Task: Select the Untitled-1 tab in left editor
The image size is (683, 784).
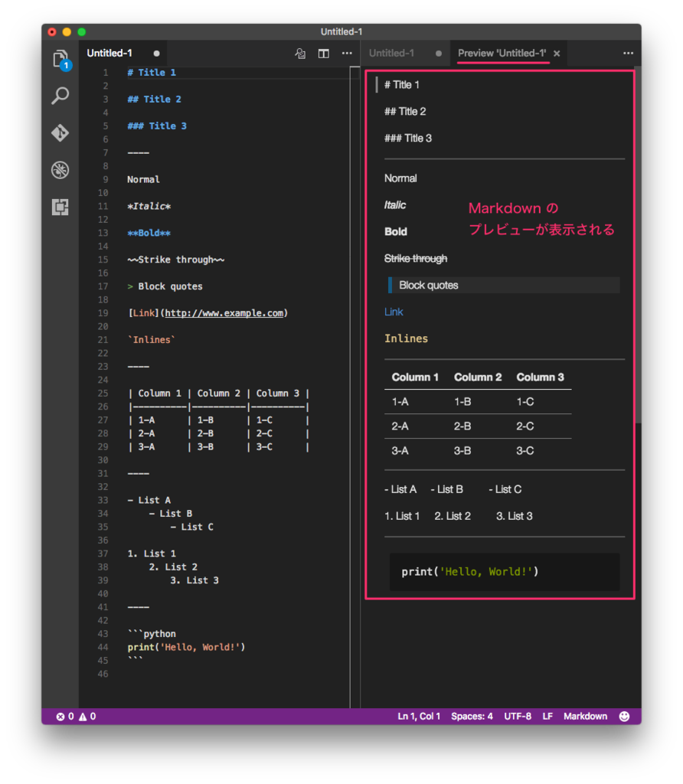Action: pos(109,53)
